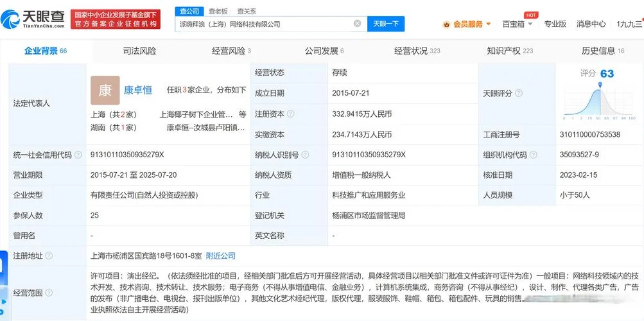This screenshot has width=644, height=321.
Task: Select business term 2015-07-21 至 2025-07-20
Action: [x=134, y=175]
